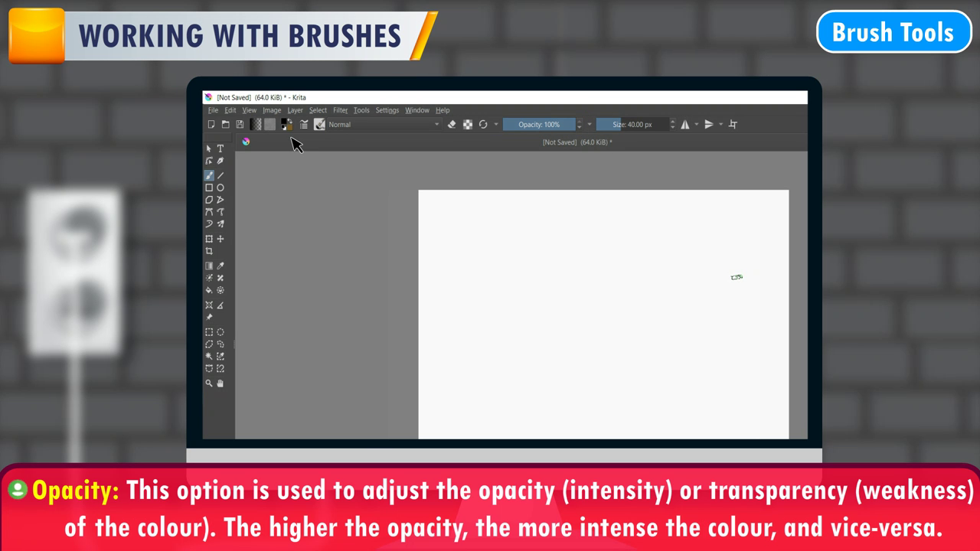Select the Freehand Brush tool
This screenshot has height=551, width=980.
(x=208, y=175)
